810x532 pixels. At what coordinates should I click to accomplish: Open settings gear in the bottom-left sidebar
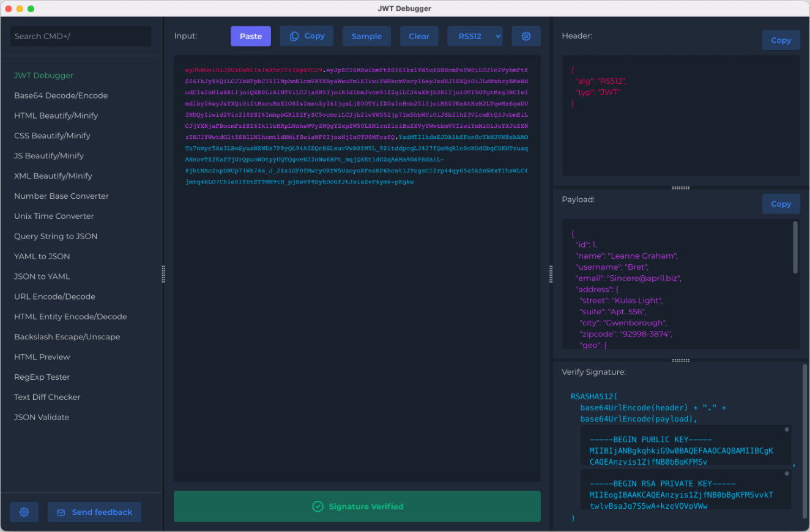(x=24, y=512)
